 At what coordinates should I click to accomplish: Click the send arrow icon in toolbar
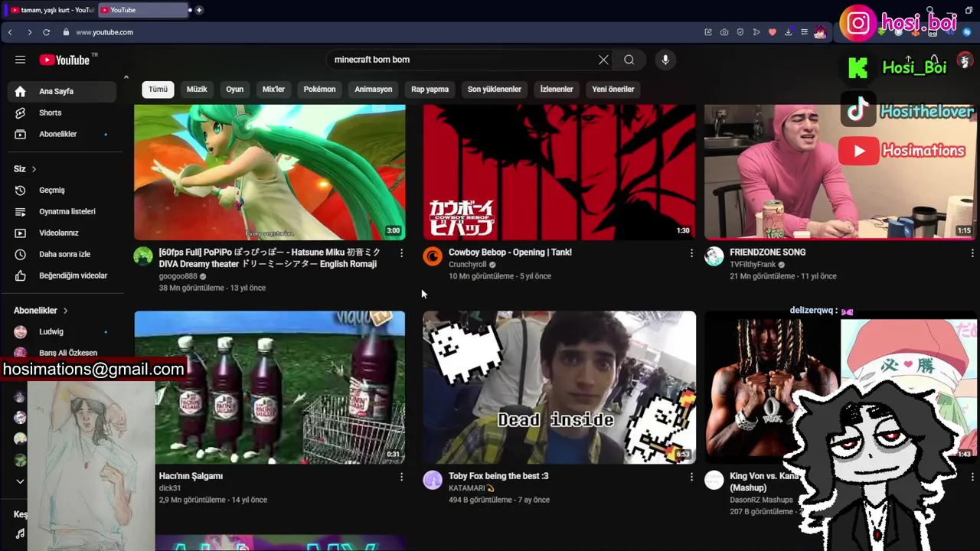pos(756,32)
